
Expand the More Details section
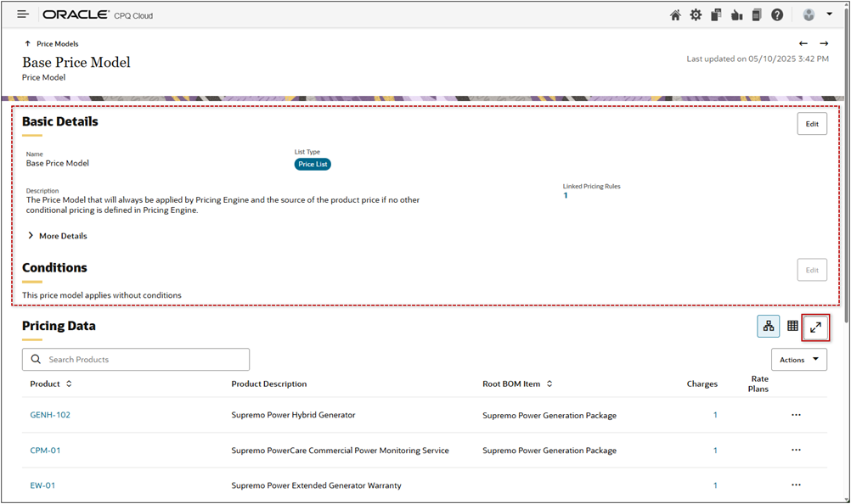point(58,236)
